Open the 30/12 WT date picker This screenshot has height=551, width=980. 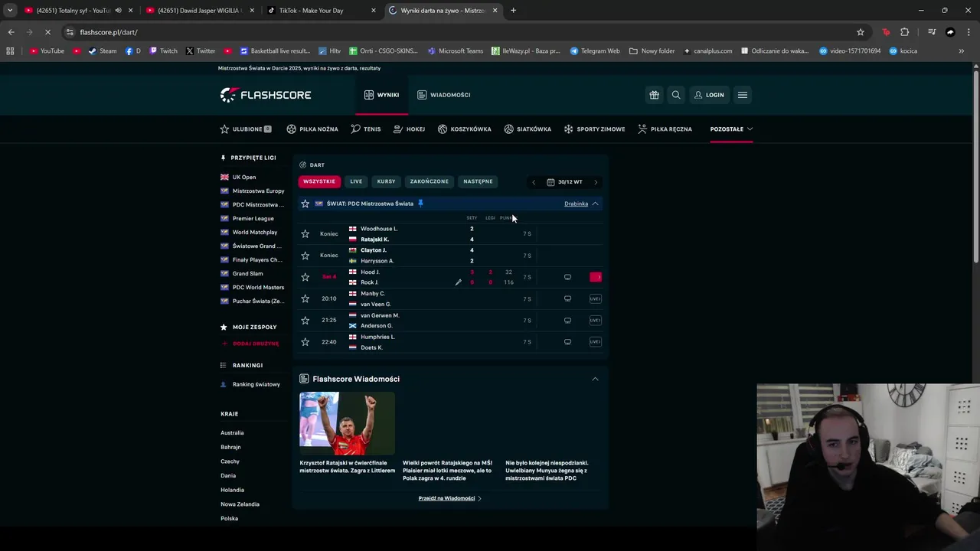(564, 182)
